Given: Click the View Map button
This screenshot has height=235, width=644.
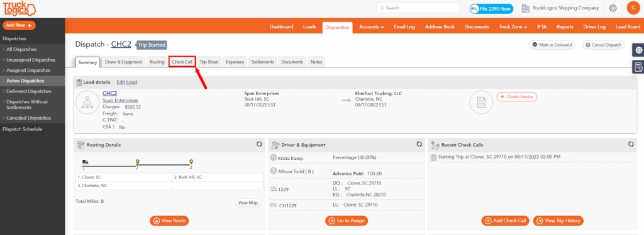Looking at the screenshot, I should coord(248,202).
